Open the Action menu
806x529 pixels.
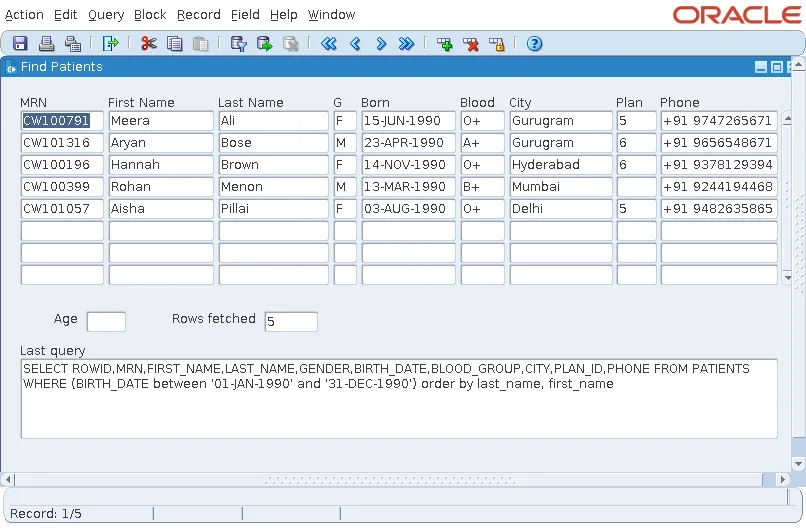[24, 15]
